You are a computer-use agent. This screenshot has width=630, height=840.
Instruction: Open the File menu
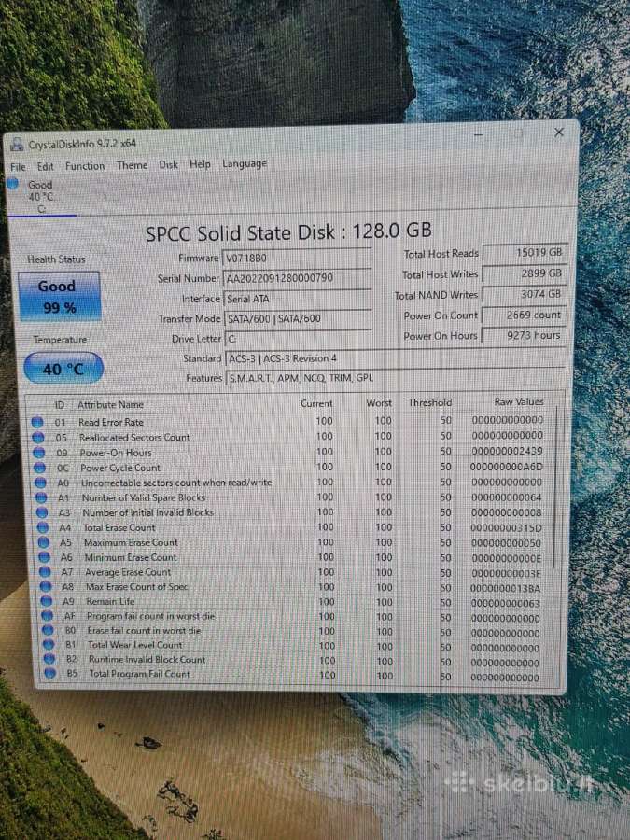(x=18, y=167)
